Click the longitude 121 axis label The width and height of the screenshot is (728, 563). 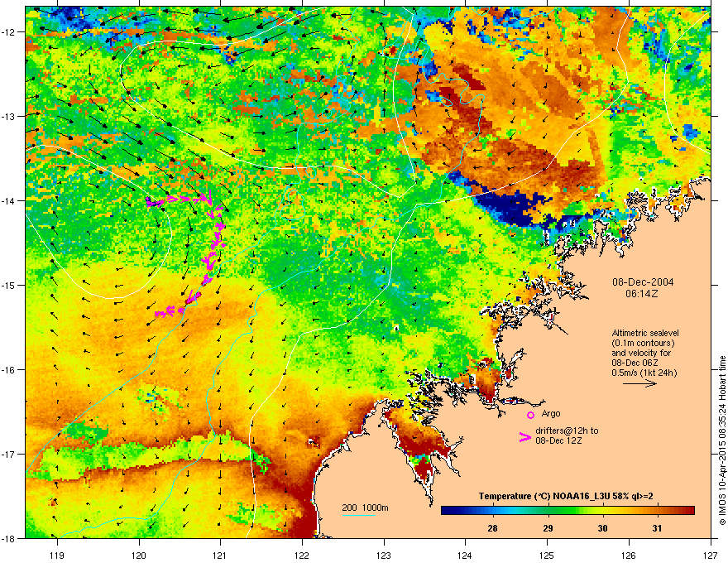point(220,555)
